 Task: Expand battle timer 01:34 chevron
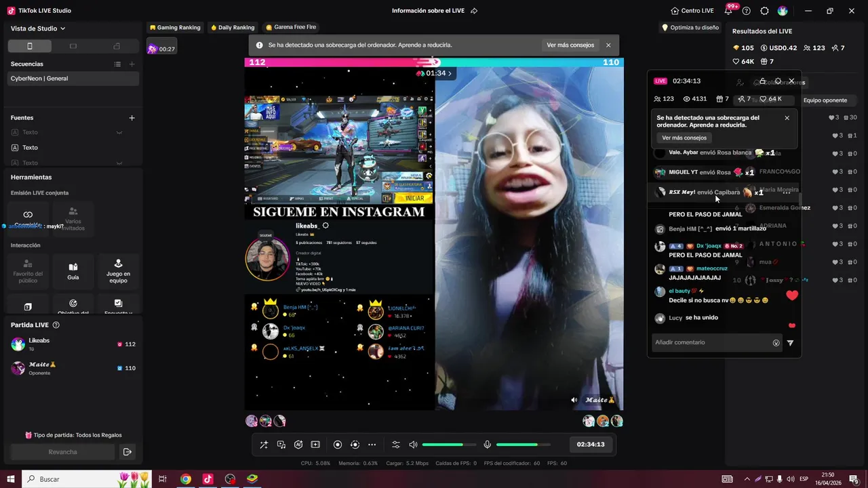coord(450,73)
